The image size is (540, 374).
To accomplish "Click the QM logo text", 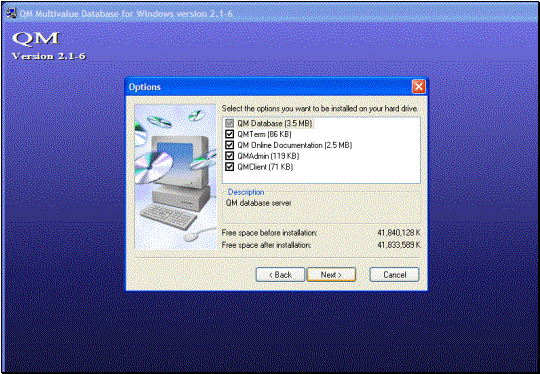I will [x=36, y=38].
